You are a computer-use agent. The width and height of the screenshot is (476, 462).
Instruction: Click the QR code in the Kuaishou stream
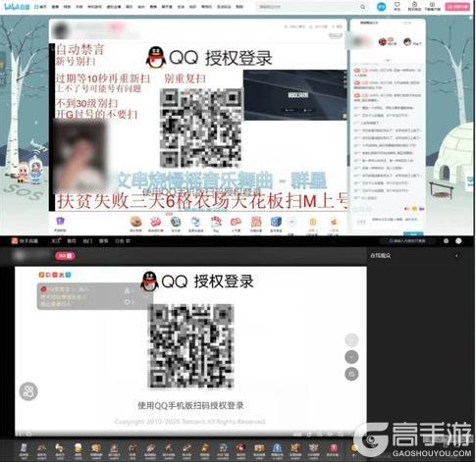pyautogui.click(x=191, y=346)
